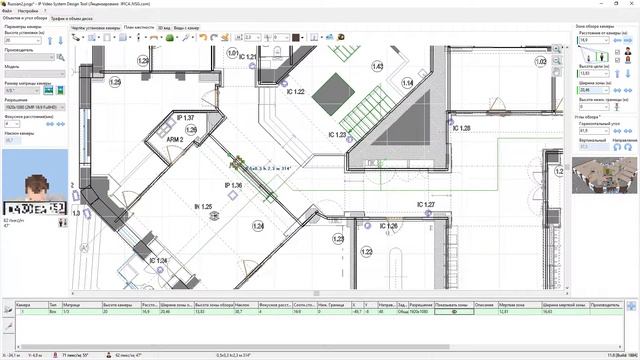Screen dimensions: 640x360
Task: Open the horizontal angle dropdown
Action: [606, 131]
